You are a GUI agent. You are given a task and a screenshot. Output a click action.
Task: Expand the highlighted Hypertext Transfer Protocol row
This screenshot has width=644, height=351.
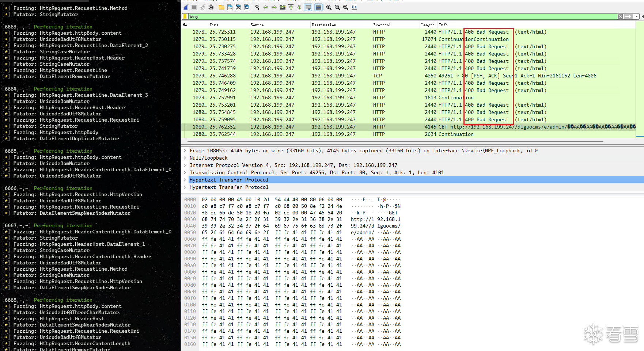tap(185, 180)
